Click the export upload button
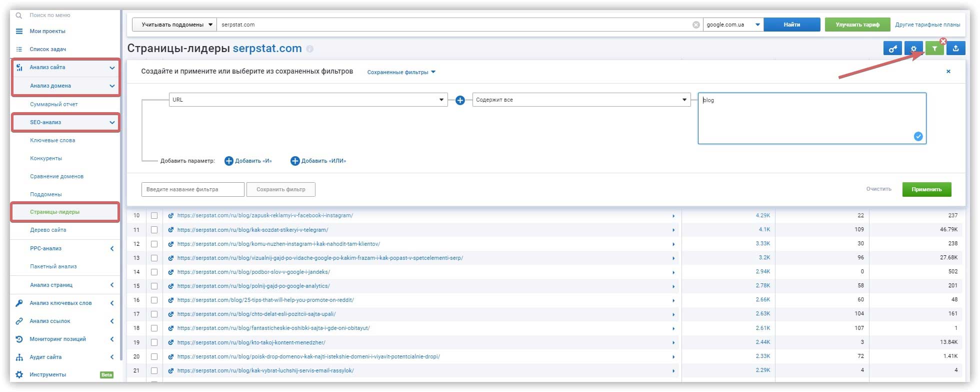Screen dimensions: 980x392 (x=955, y=49)
